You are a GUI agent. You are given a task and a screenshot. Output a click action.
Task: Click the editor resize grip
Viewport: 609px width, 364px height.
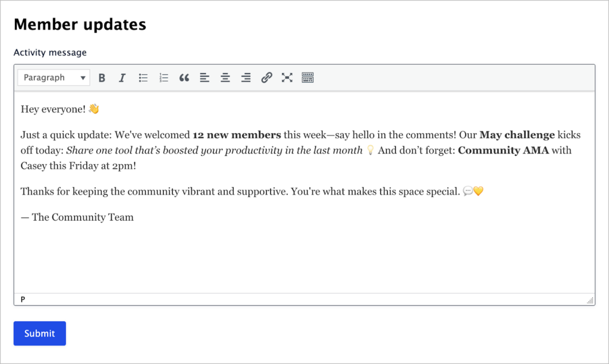click(x=590, y=300)
